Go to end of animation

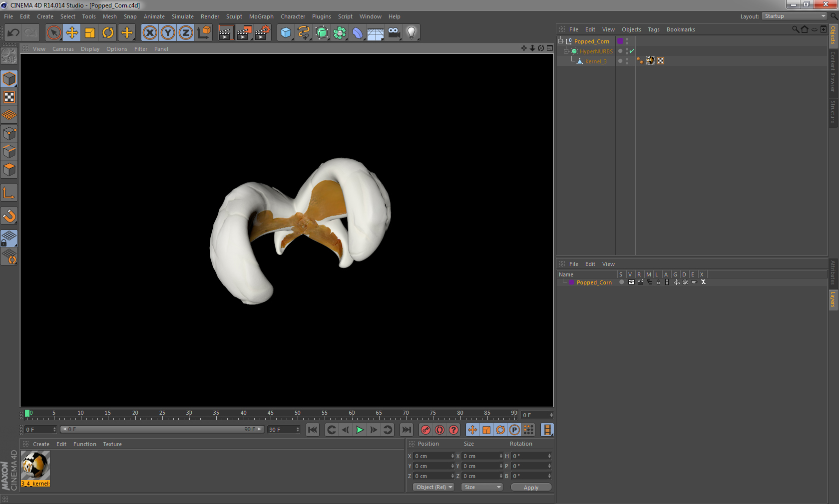pyautogui.click(x=407, y=430)
